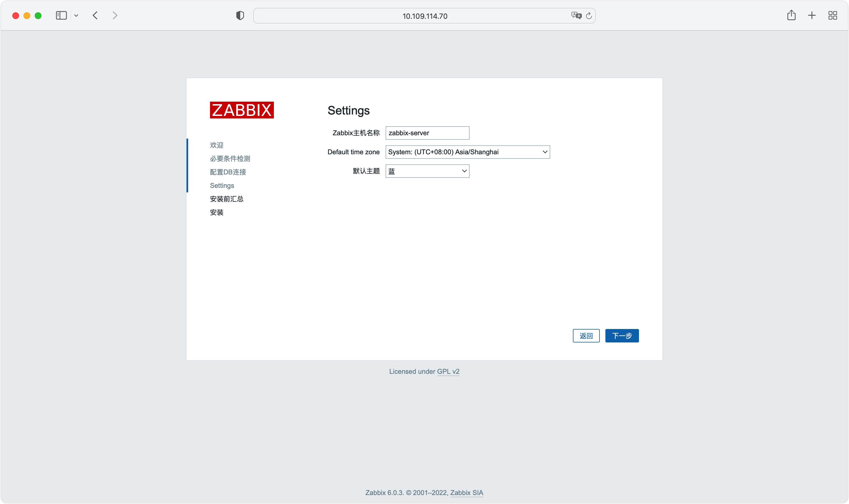This screenshot has height=504, width=849.
Task: Click the Default time zone label
Action: tap(354, 152)
